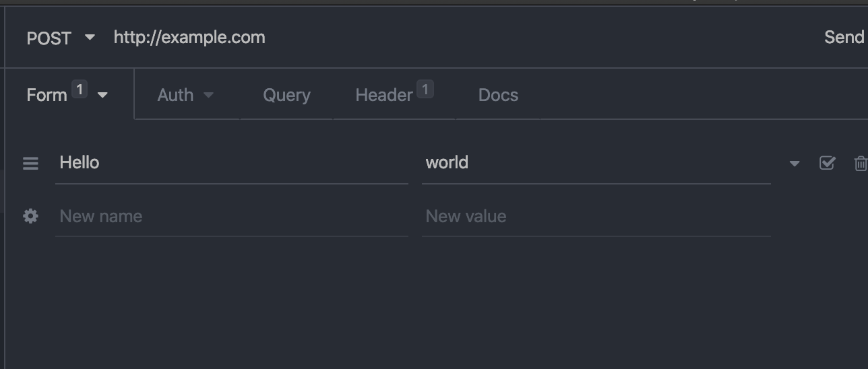Viewport: 868px width, 369px height.
Task: Click the New name input field
Action: click(x=232, y=216)
